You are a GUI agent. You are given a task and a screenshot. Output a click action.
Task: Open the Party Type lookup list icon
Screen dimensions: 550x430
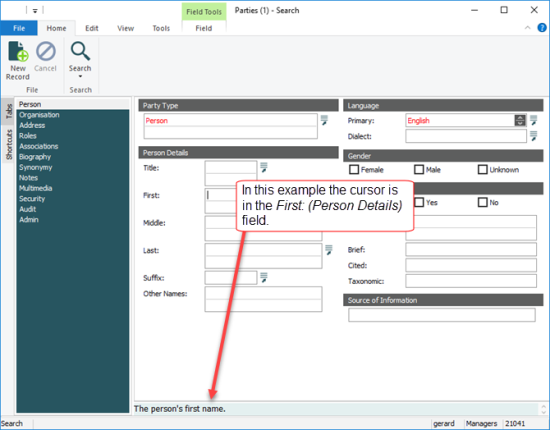pos(324,120)
